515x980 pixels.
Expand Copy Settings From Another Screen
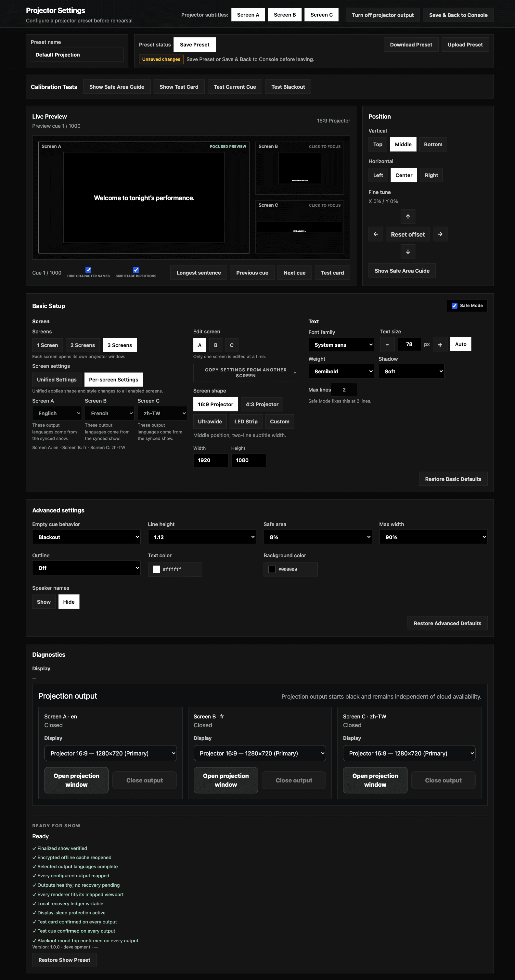(247, 373)
